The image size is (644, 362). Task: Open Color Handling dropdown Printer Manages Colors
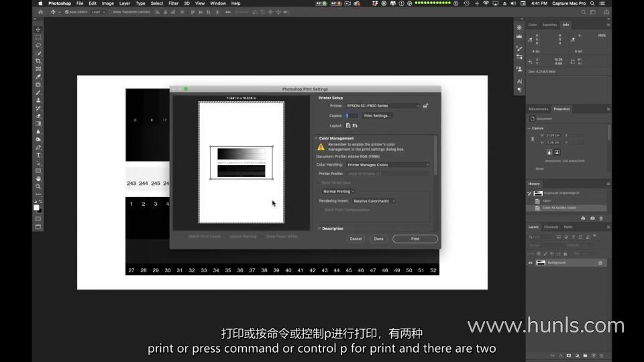click(x=388, y=165)
